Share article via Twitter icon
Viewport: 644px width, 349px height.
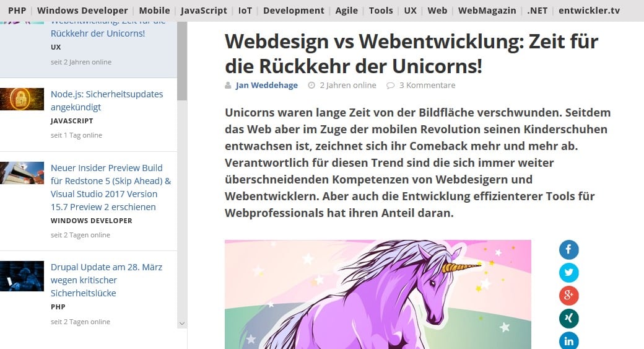569,273
